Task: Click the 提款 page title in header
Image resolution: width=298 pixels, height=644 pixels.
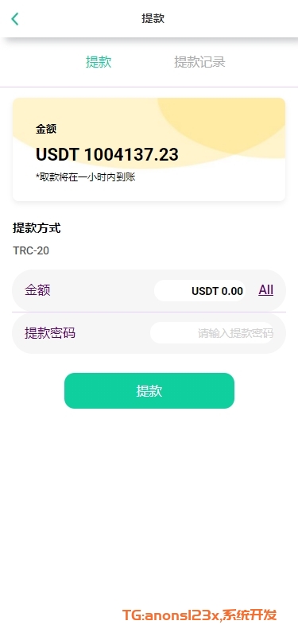Action: coord(153,18)
